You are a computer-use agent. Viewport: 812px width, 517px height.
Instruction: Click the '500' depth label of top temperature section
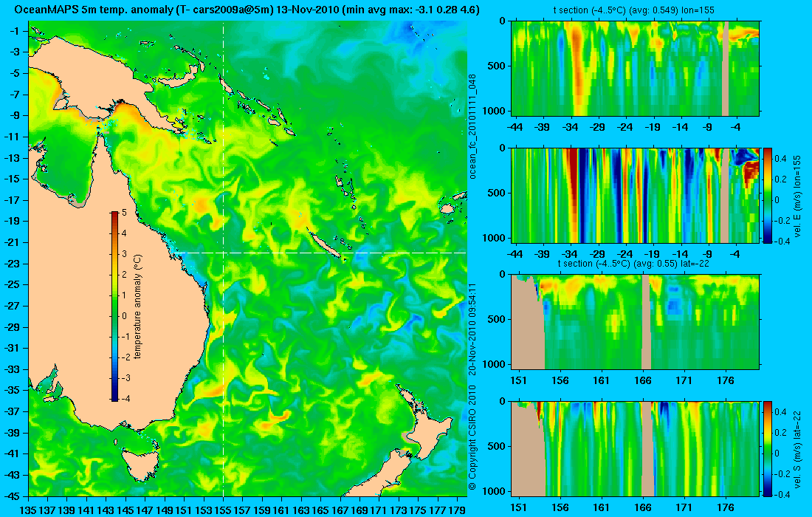pyautogui.click(x=497, y=66)
